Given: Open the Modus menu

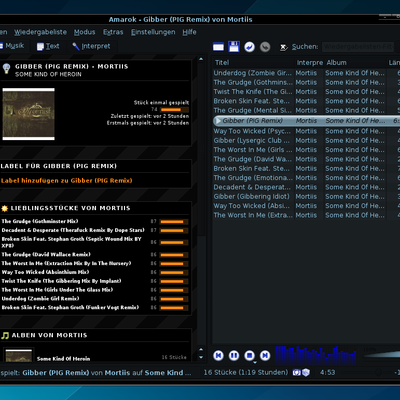Looking at the screenshot, I should (x=84, y=32).
